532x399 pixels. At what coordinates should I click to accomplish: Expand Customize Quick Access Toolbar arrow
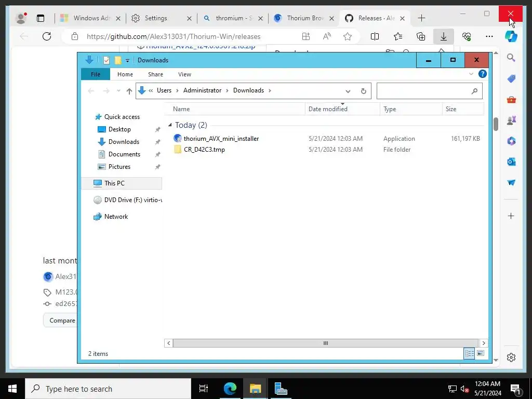click(x=127, y=61)
